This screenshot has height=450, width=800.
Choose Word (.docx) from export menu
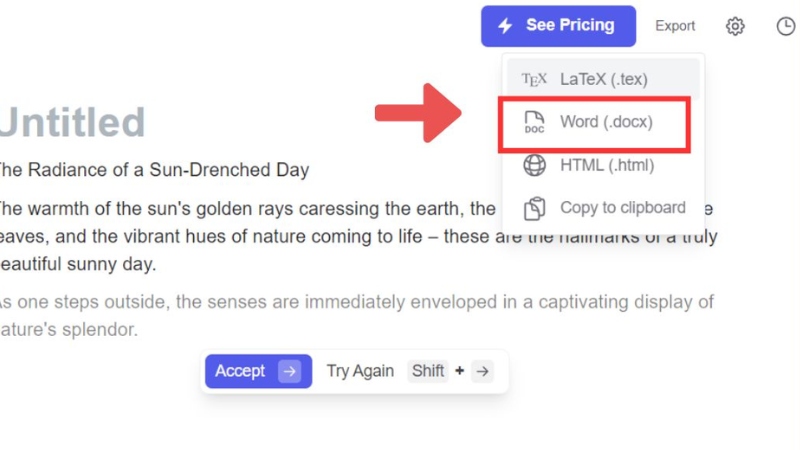pos(594,122)
